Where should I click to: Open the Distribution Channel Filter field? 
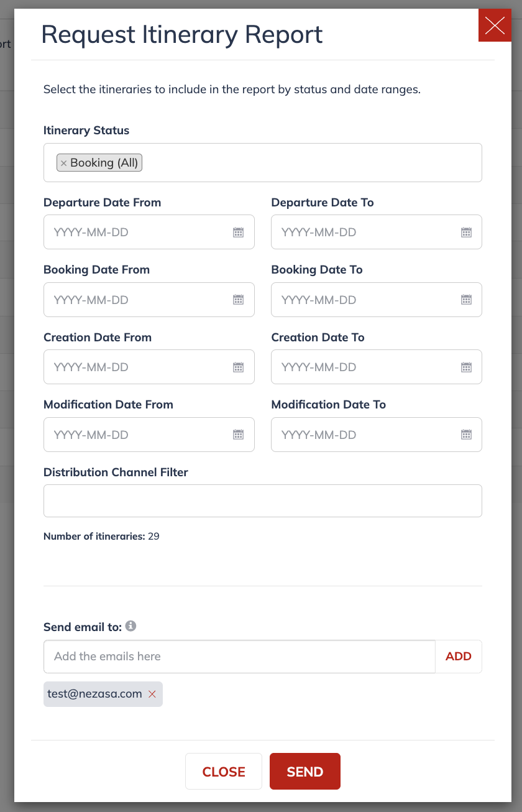point(263,501)
